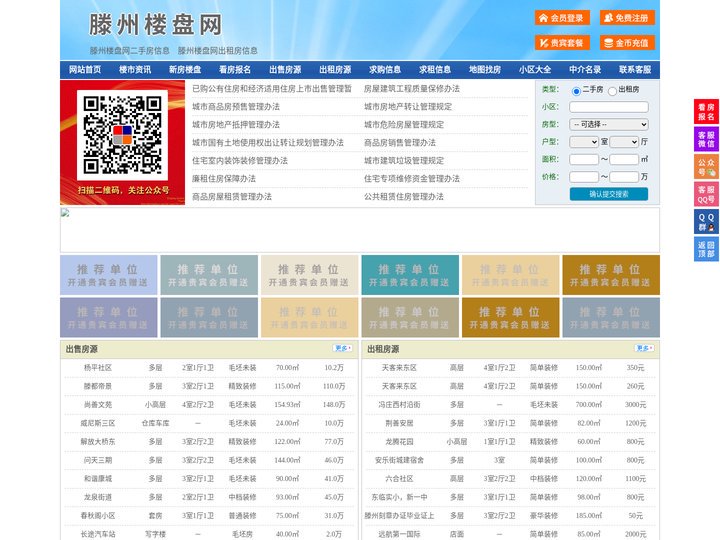Click the broken banner image icon
The width and height of the screenshot is (720, 540).
pyautogui.click(x=65, y=213)
